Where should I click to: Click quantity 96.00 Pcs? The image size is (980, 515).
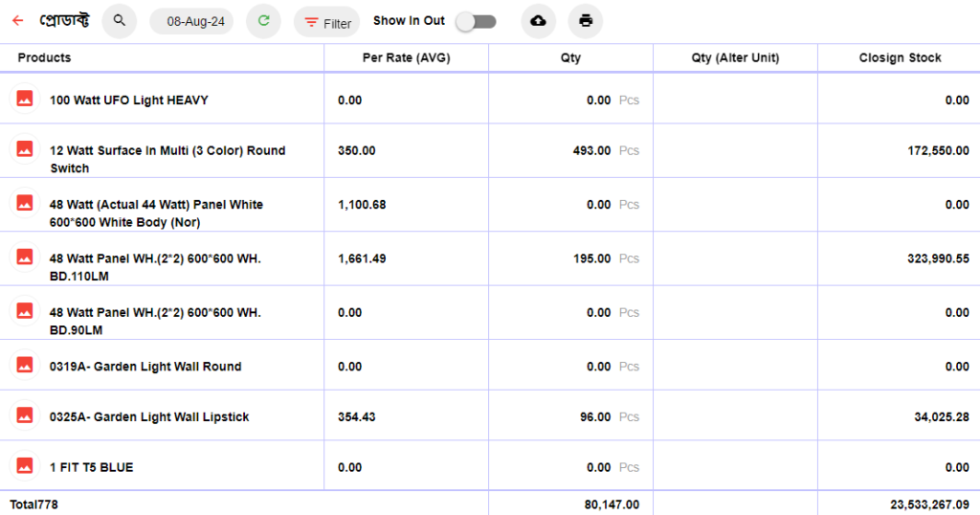[x=610, y=416]
